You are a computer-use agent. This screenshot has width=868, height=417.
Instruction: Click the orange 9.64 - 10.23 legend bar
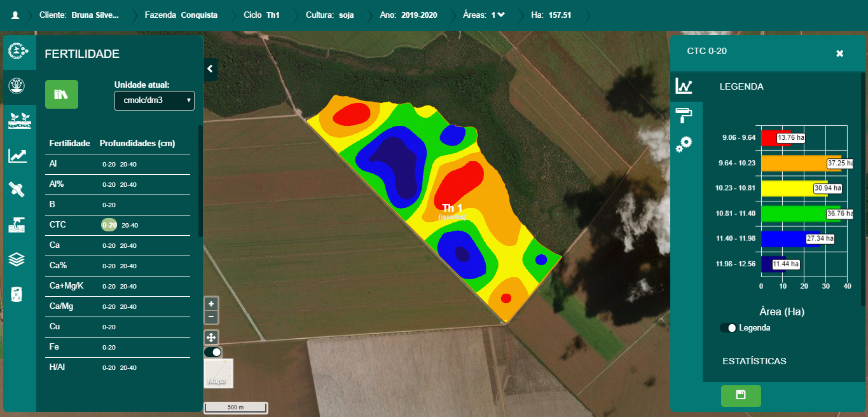[x=801, y=163]
